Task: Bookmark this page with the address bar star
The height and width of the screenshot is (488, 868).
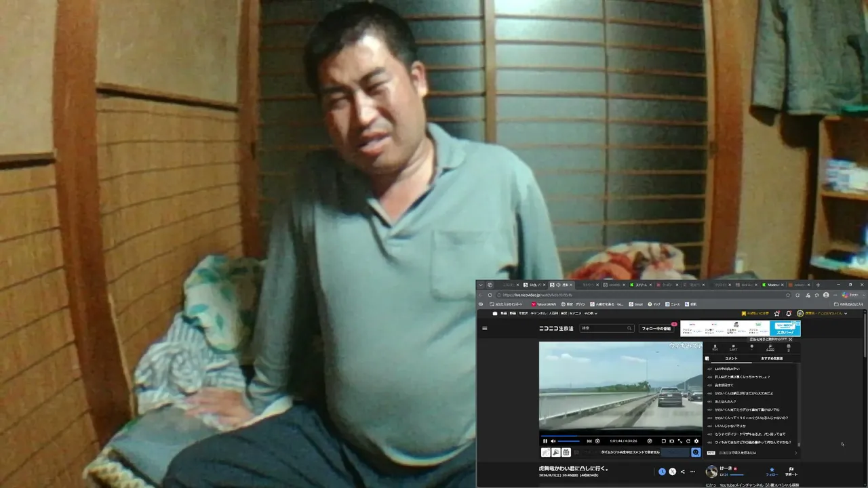Action: point(788,295)
